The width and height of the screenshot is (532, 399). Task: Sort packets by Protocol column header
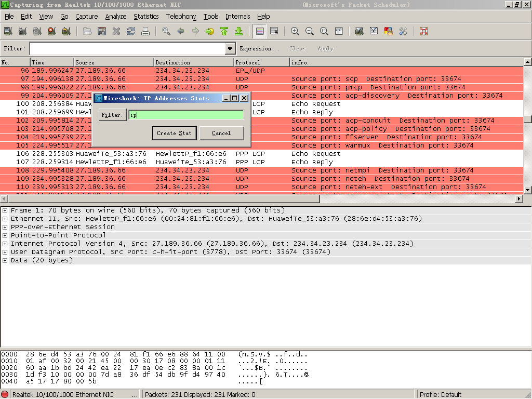[x=262, y=62]
